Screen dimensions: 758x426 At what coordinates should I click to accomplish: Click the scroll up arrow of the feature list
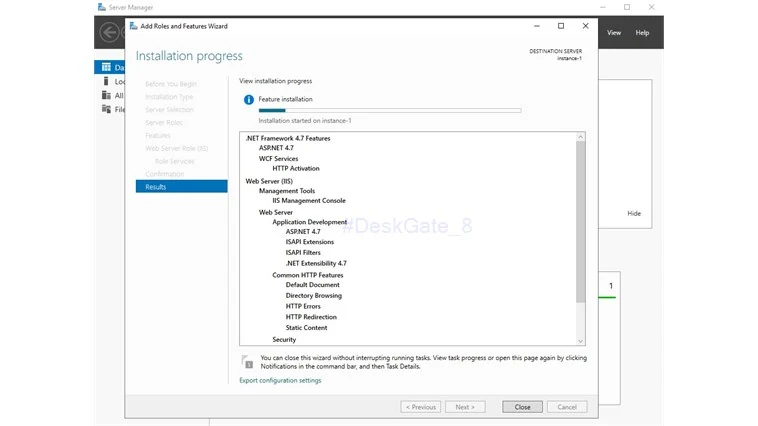click(581, 137)
